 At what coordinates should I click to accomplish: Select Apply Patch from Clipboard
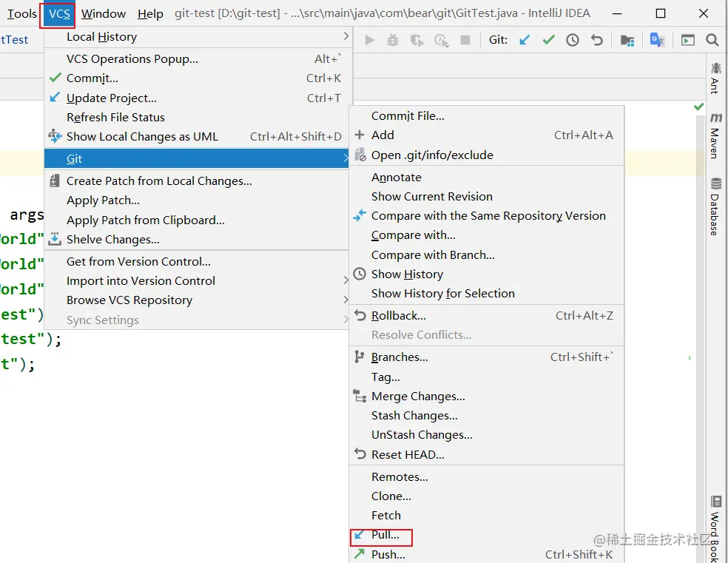coord(196,220)
